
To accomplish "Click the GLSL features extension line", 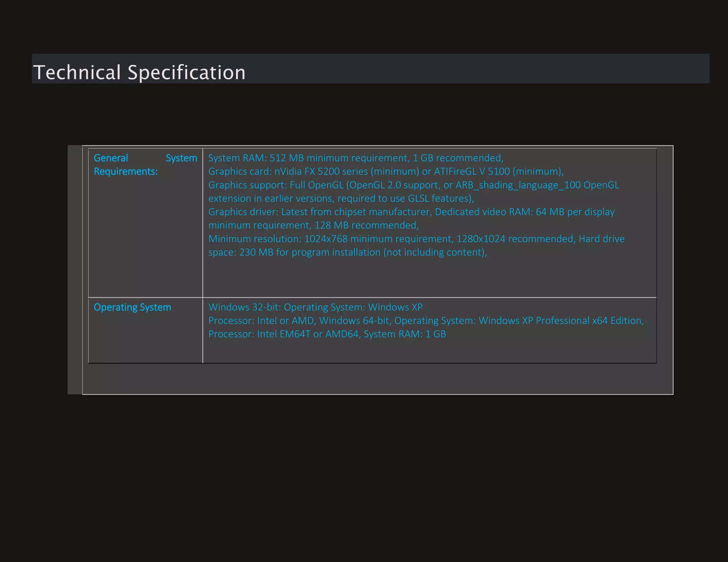I will 341,198.
